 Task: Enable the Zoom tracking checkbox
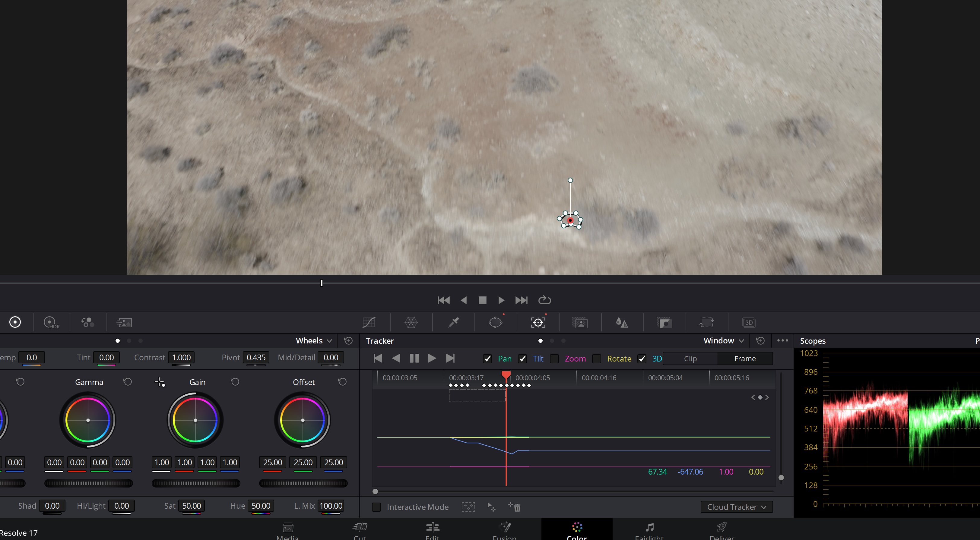point(554,358)
